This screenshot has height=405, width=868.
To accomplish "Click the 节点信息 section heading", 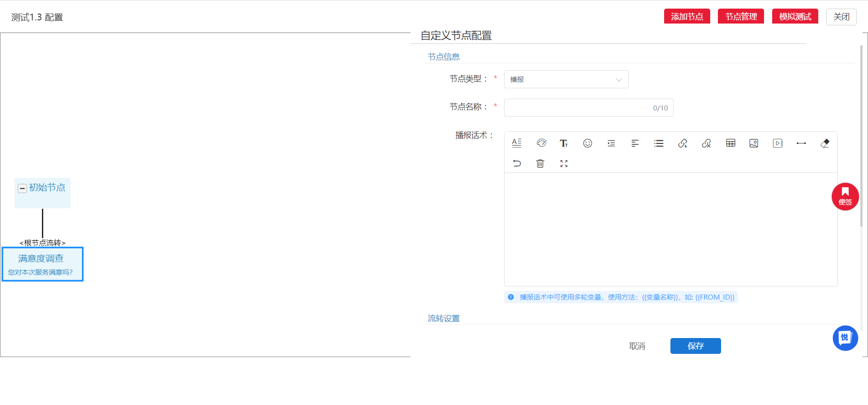I will coord(443,57).
